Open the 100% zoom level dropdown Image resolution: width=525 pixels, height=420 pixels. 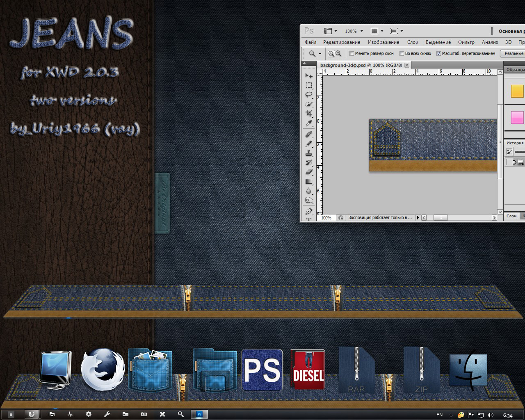353,31
